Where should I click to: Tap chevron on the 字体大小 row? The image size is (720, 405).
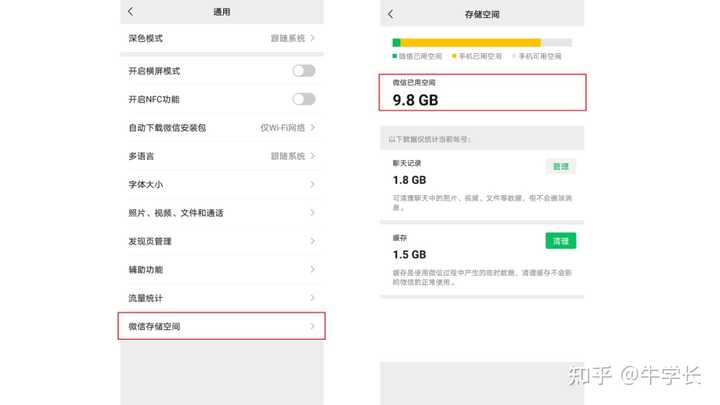(313, 185)
